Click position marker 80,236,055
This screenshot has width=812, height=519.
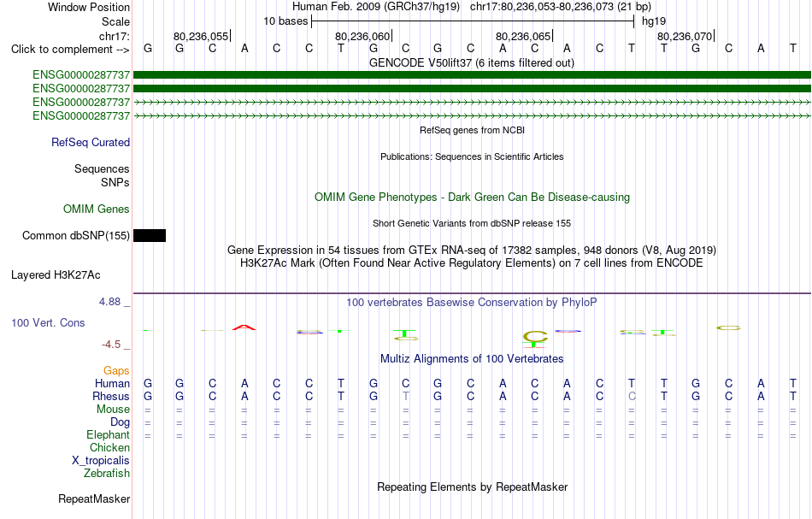202,36
